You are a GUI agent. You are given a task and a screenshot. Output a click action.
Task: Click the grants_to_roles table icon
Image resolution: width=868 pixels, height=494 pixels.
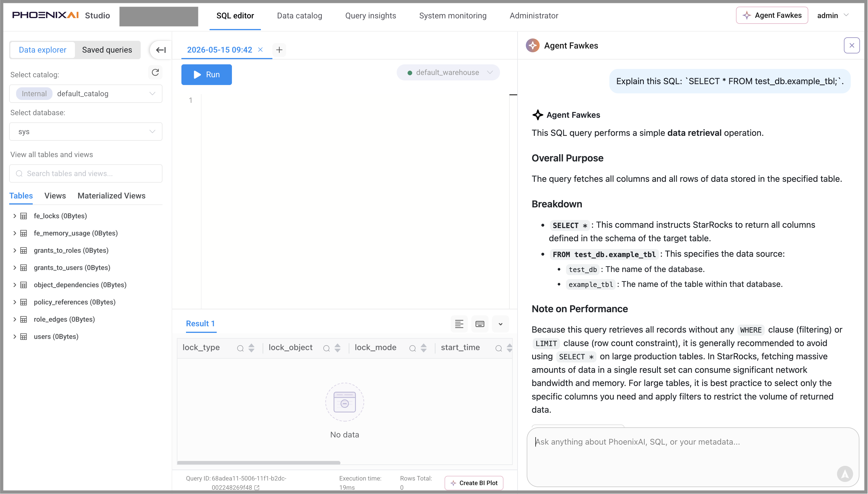click(x=24, y=251)
